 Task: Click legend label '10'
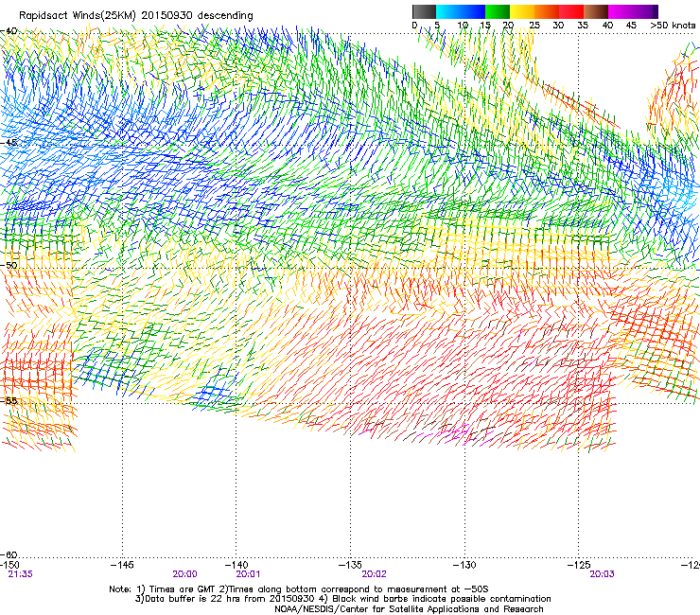463,26
